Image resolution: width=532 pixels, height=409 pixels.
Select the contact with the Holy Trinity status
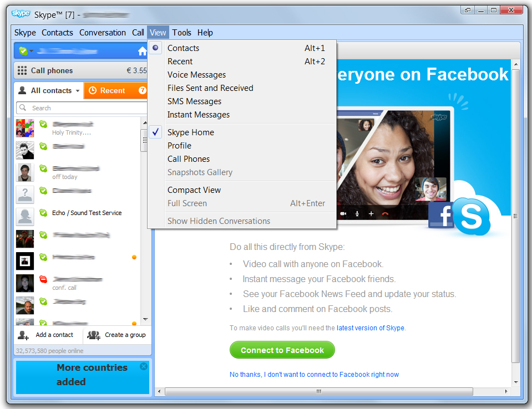(77, 128)
